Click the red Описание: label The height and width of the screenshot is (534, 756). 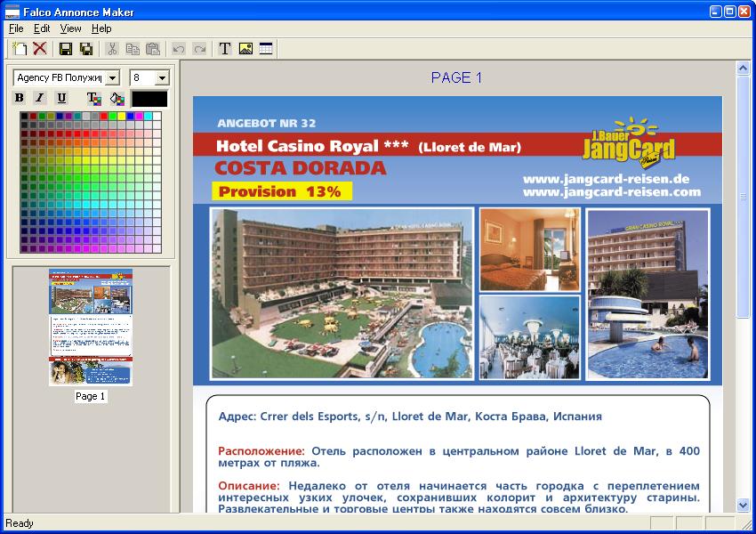tap(249, 486)
